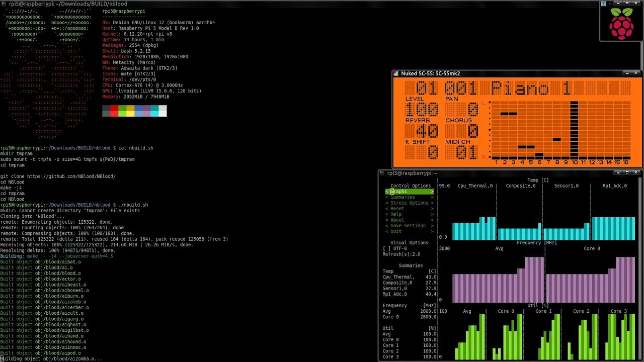Close the s-tui terminal window
The height and width of the screenshot is (362, 644).
[636, 173]
